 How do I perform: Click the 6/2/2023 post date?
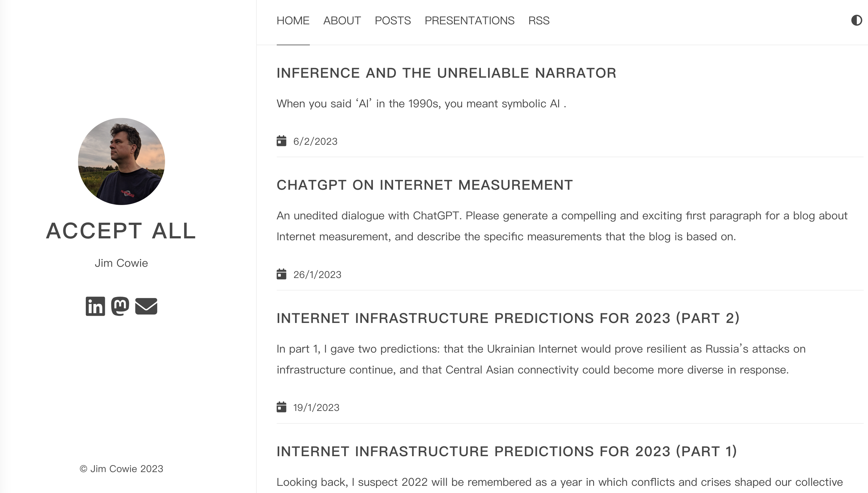click(x=315, y=141)
